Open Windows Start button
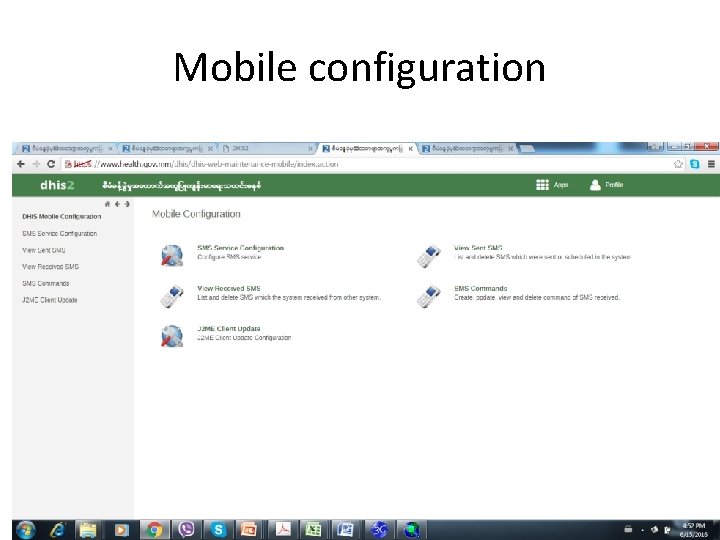Viewport: 720px width, 540px height. pos(26,530)
